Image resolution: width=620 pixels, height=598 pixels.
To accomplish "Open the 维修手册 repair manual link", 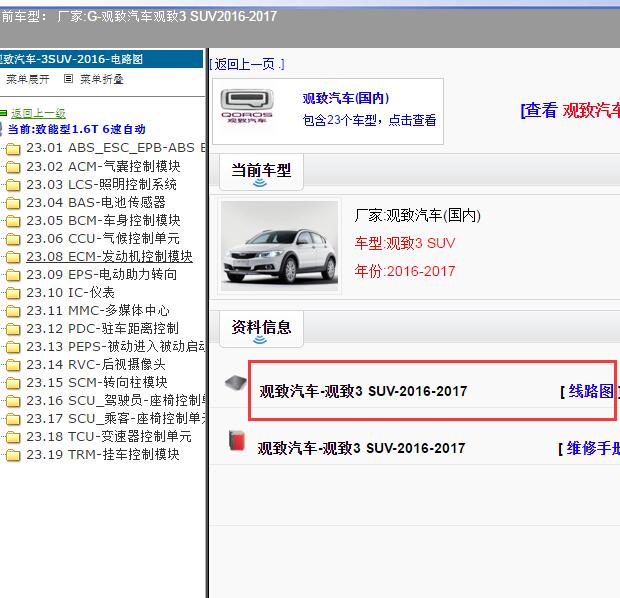I will click(x=593, y=448).
